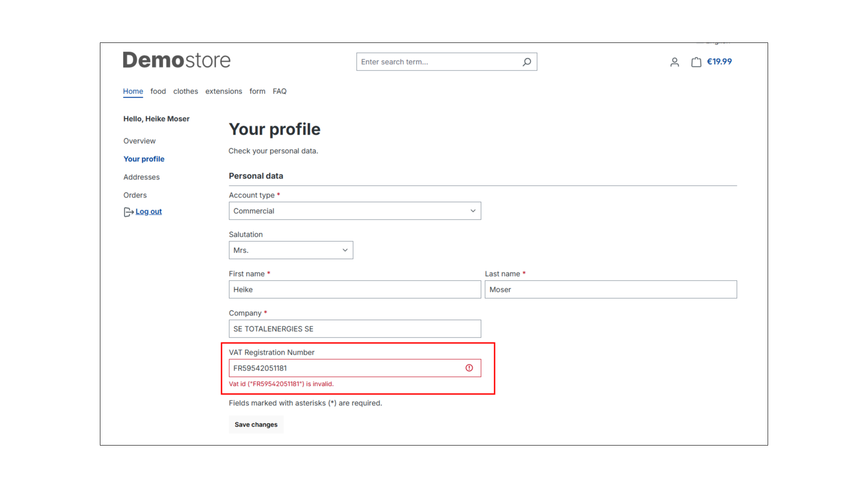868x488 pixels.
Task: Open the FAQ page
Action: pos(279,91)
